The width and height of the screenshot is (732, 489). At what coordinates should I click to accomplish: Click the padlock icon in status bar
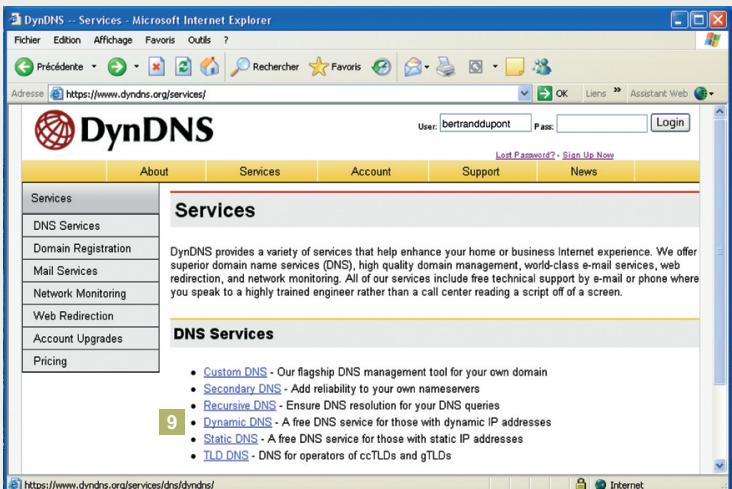[581, 483]
